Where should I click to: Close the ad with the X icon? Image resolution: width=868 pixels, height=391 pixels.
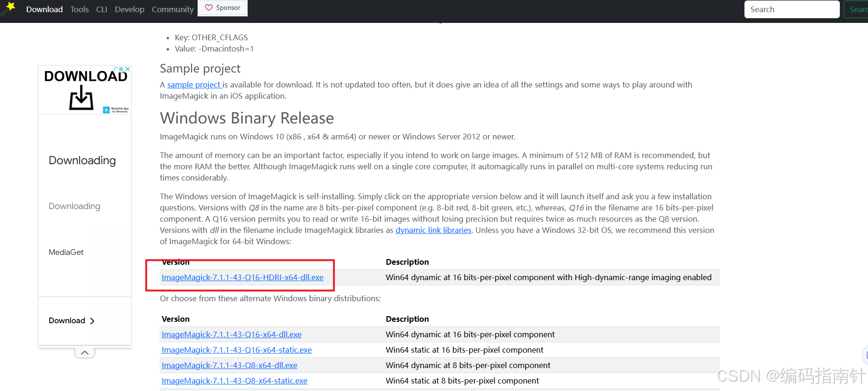(x=127, y=69)
